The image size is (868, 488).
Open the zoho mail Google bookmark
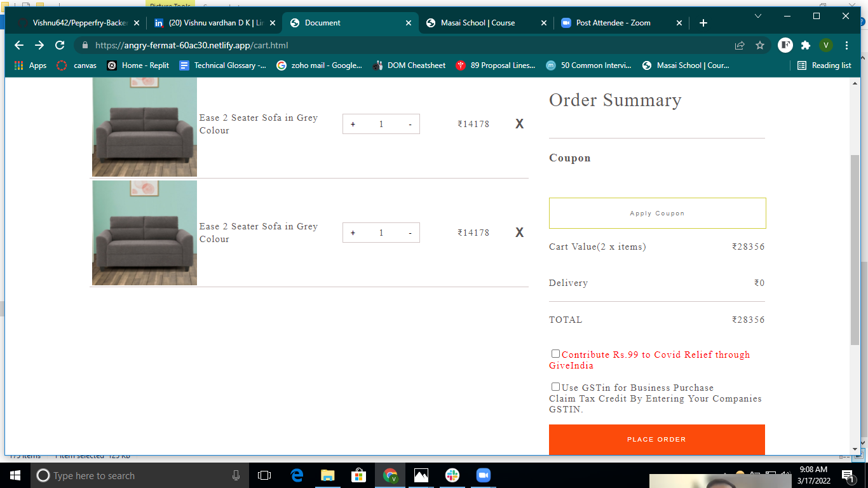[320, 65]
